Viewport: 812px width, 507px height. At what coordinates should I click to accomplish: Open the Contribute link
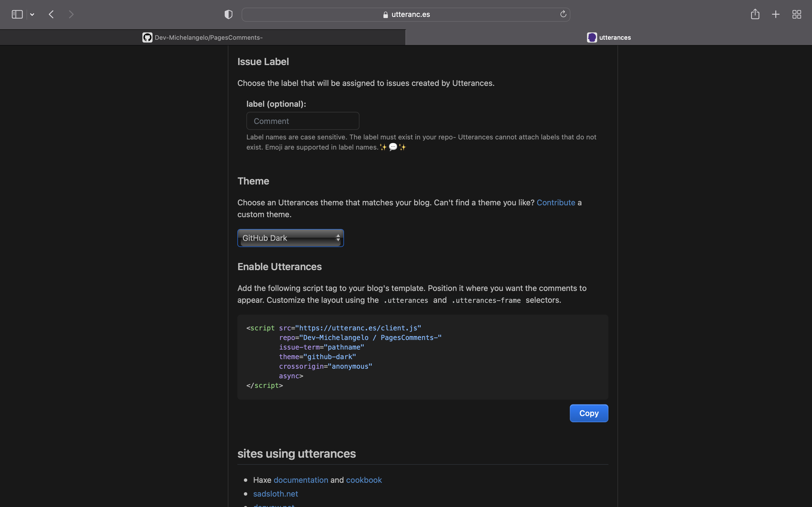coord(555,202)
